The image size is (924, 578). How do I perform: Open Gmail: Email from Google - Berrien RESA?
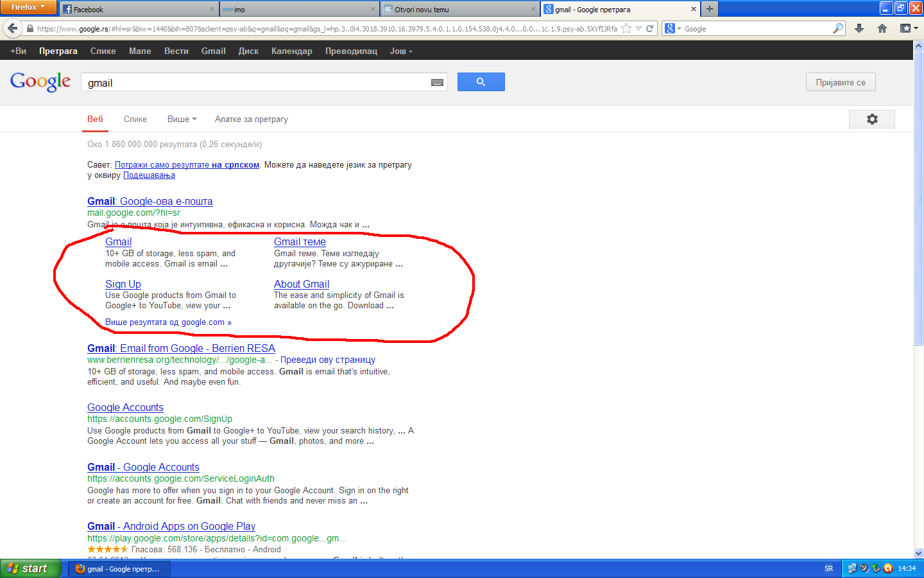pos(181,348)
